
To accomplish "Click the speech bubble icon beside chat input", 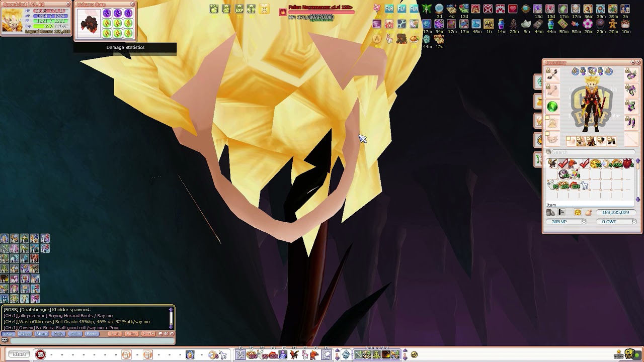I will (5, 340).
